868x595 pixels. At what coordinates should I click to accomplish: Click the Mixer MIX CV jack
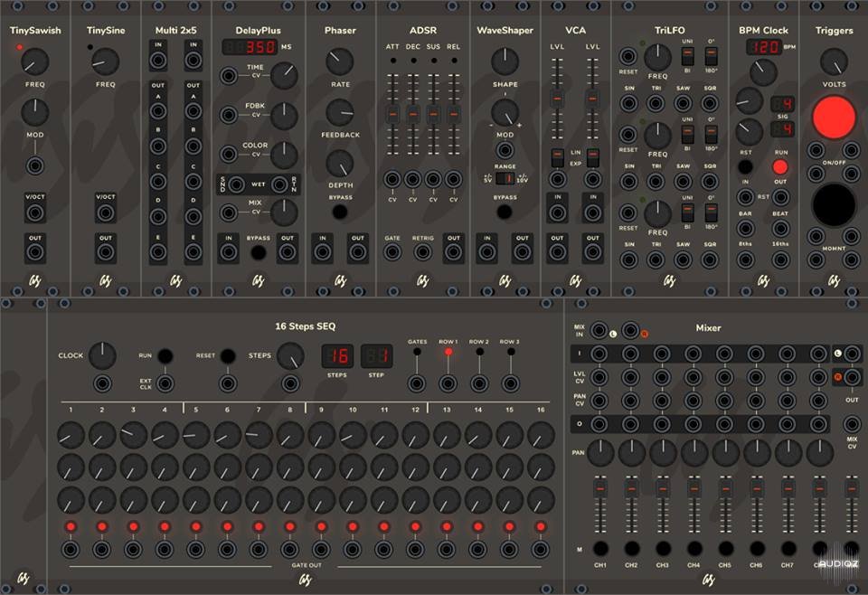pyautogui.click(x=851, y=423)
